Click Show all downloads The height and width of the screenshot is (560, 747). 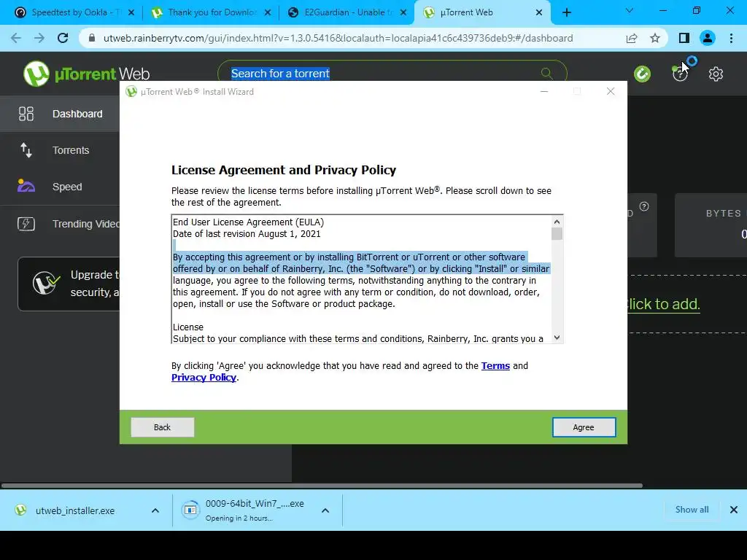(x=692, y=510)
